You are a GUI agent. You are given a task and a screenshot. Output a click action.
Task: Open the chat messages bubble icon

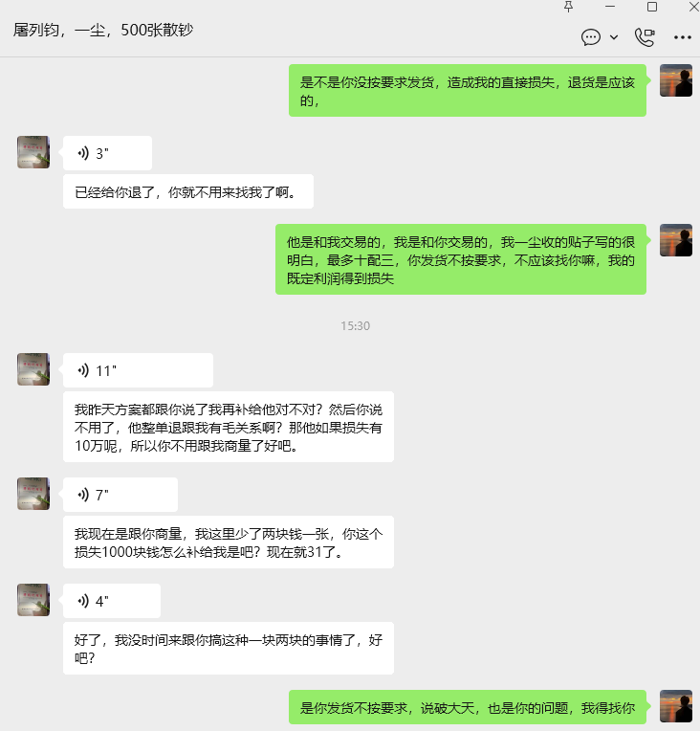point(590,37)
